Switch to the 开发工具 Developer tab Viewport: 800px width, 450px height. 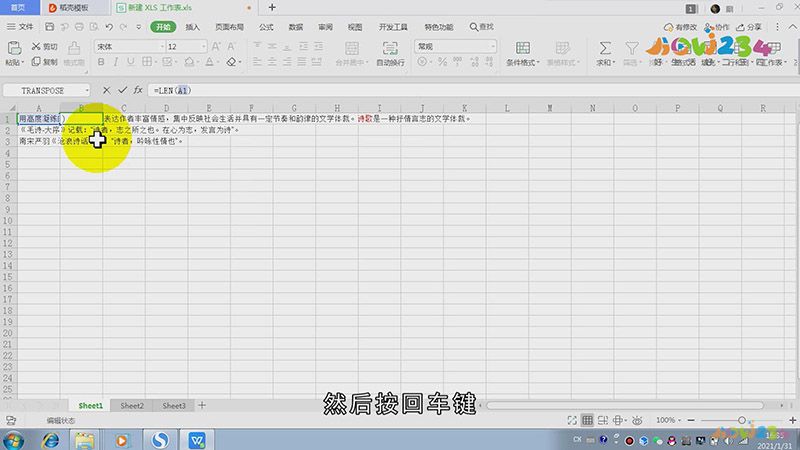[393, 27]
